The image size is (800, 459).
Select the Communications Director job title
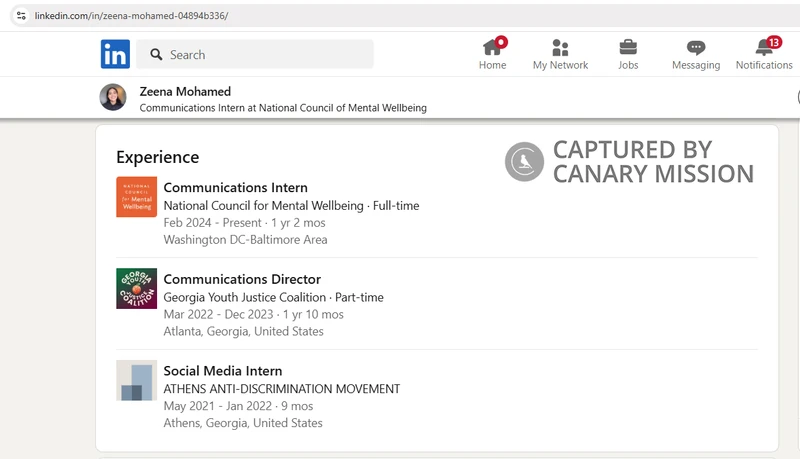pyautogui.click(x=242, y=279)
